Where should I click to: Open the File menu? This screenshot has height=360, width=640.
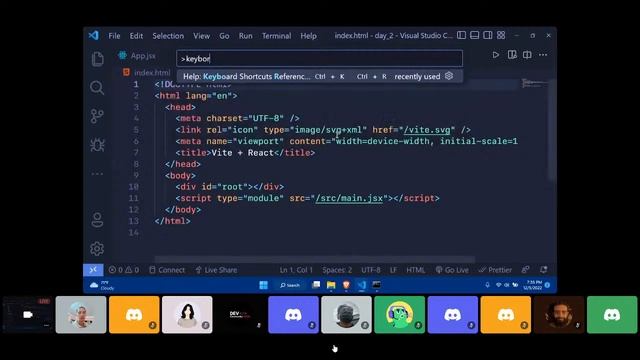114,36
